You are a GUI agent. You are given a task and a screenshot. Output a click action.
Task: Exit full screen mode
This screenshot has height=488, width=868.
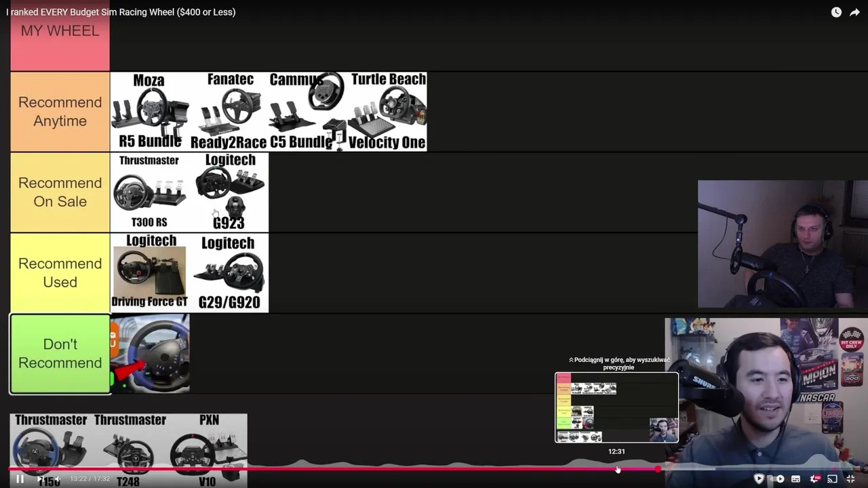pos(850,479)
